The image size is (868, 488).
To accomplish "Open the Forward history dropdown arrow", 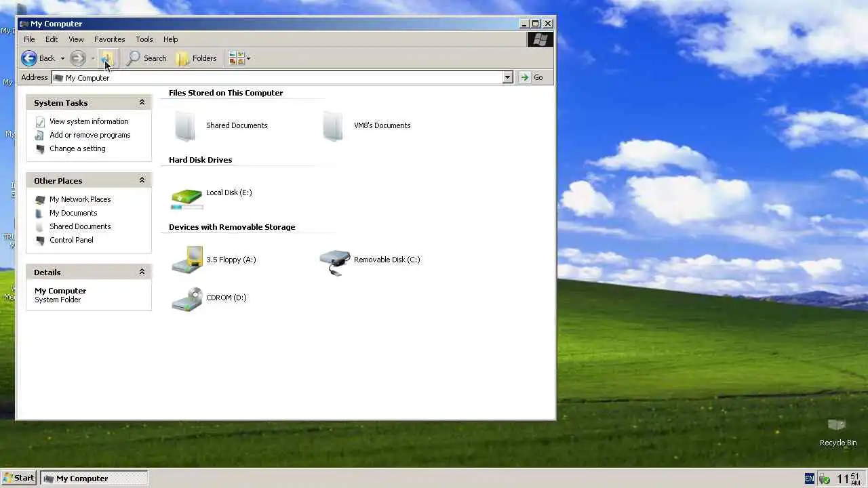I will (93, 58).
